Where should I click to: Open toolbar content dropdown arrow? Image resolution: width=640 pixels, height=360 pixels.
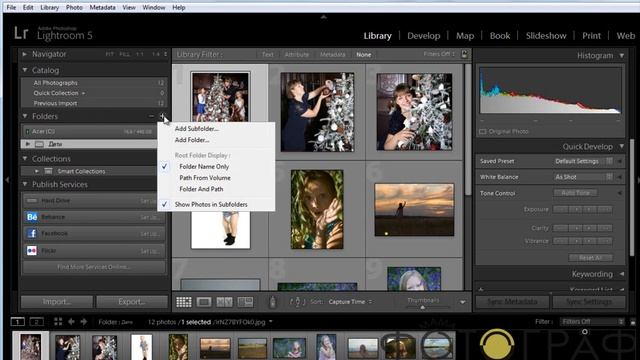coord(462,302)
